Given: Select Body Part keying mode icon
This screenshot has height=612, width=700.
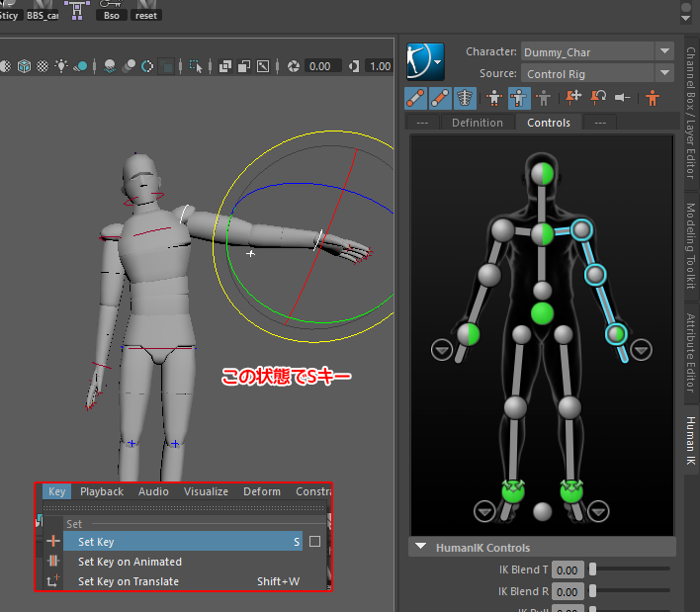Looking at the screenshot, I should click(x=518, y=98).
